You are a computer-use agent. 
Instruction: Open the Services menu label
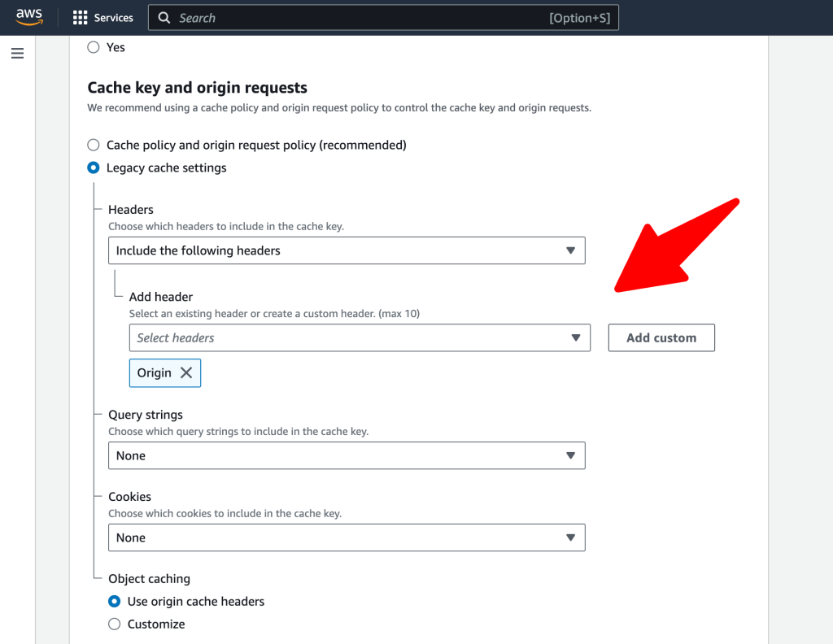pyautogui.click(x=114, y=18)
